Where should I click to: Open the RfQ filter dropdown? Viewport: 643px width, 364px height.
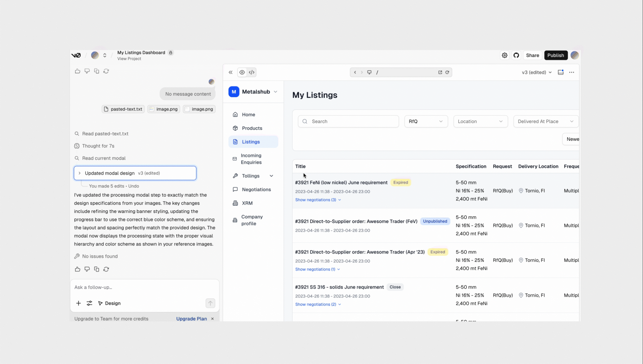[x=426, y=121]
